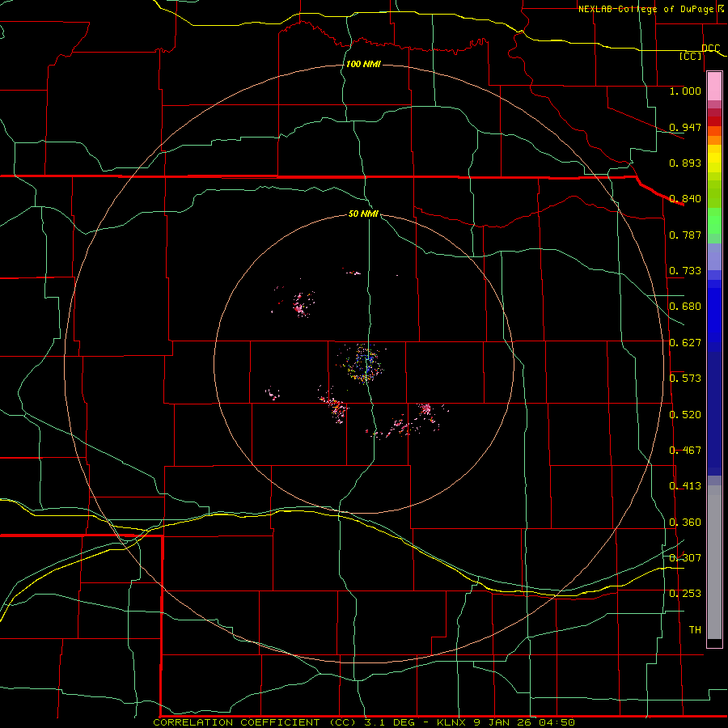
Task: Select the 0.360 scale value
Action: 685,523
